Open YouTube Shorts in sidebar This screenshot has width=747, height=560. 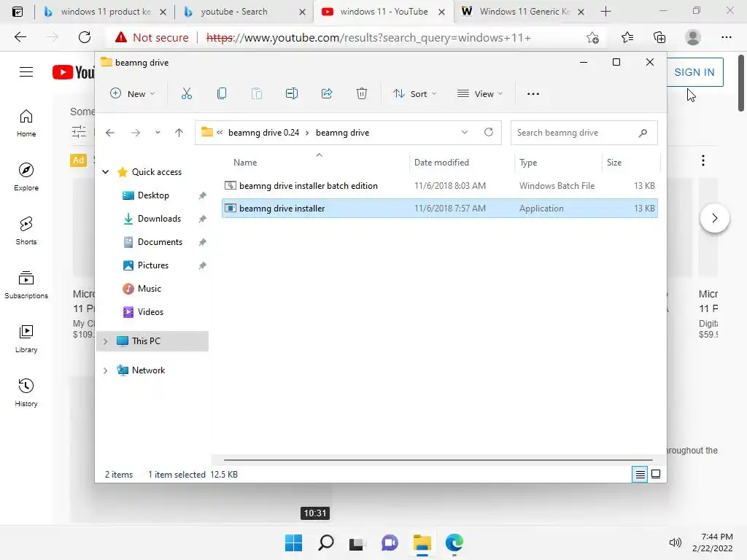[x=26, y=230]
